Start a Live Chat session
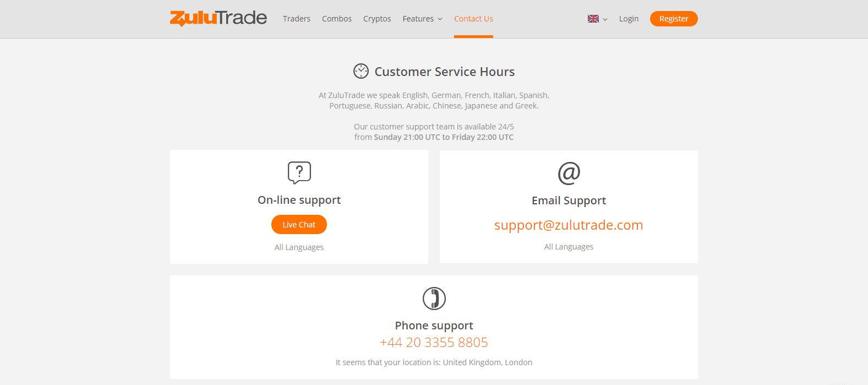Viewport: 868px width, 385px height. pyautogui.click(x=299, y=225)
